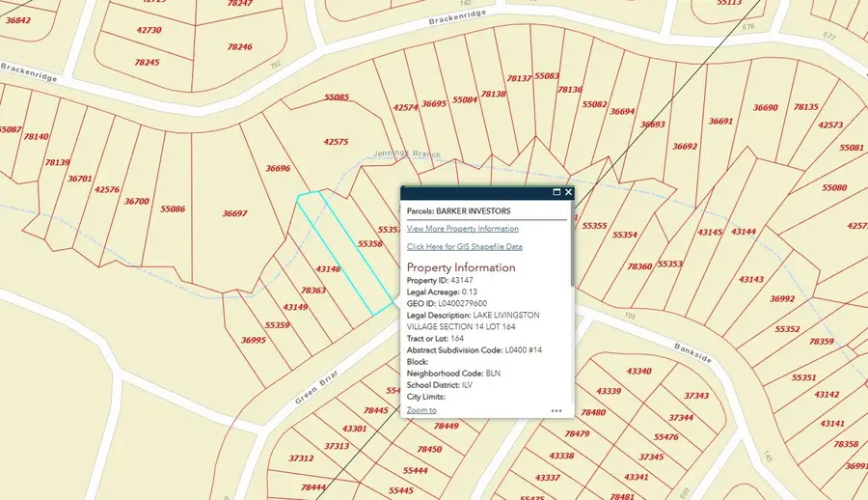The height and width of the screenshot is (500, 868).
Task: Pick parcel 36696 on the map
Action: pyautogui.click(x=278, y=168)
